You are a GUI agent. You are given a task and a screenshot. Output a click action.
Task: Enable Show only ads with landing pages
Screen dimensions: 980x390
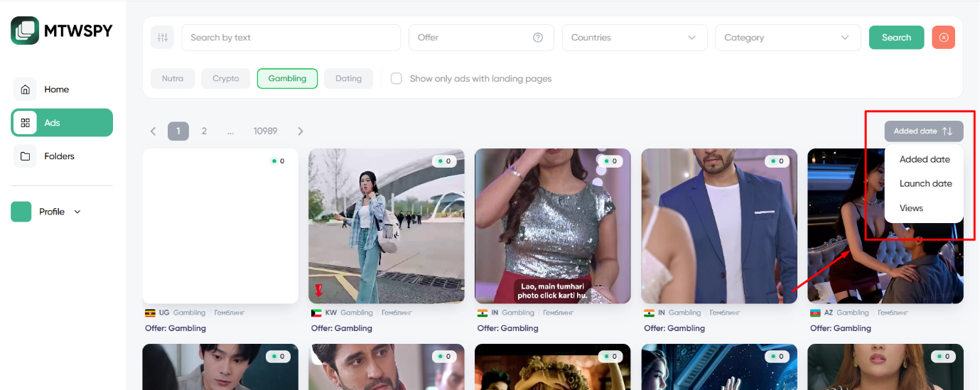[x=397, y=79]
